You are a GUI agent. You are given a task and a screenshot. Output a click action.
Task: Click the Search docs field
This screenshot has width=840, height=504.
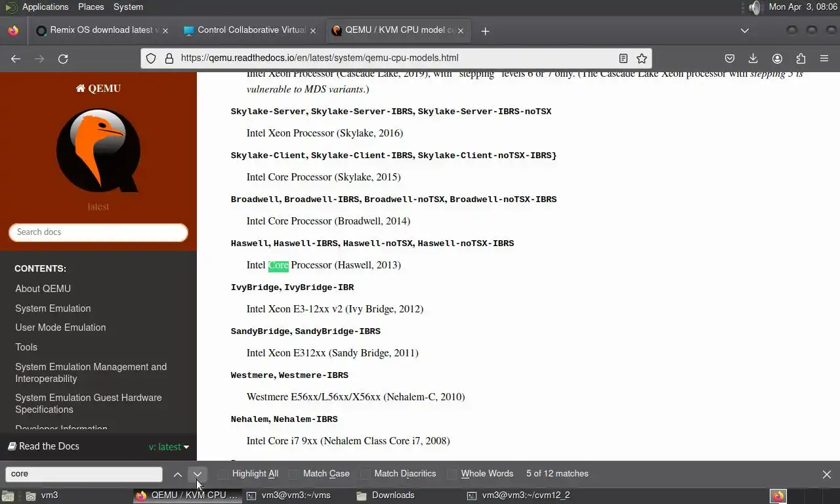pos(98,232)
